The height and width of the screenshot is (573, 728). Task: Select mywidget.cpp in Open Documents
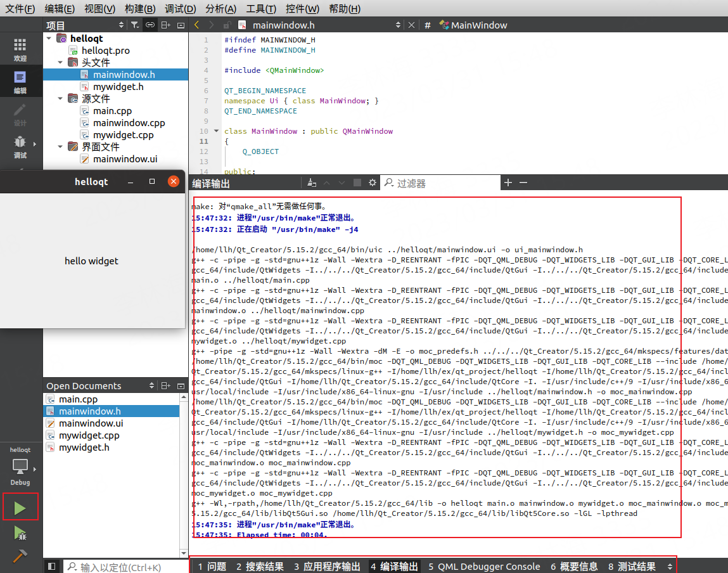[x=89, y=435]
